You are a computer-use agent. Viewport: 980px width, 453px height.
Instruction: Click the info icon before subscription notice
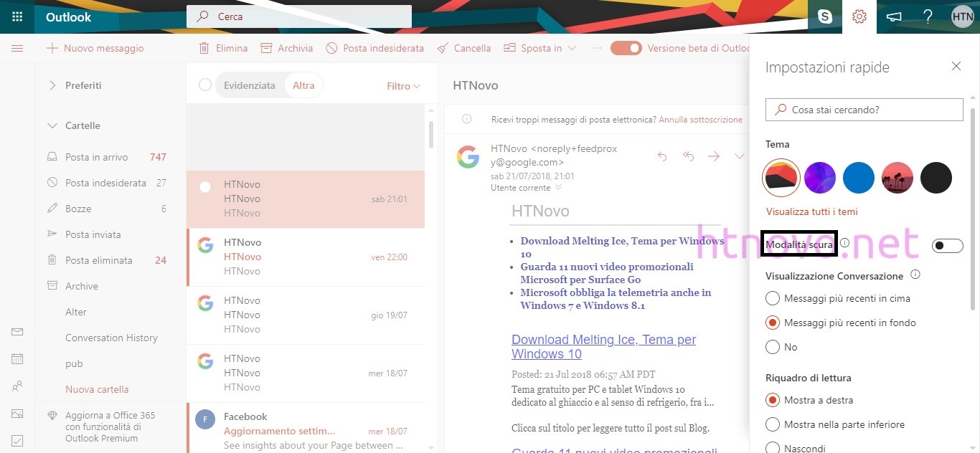(x=466, y=119)
